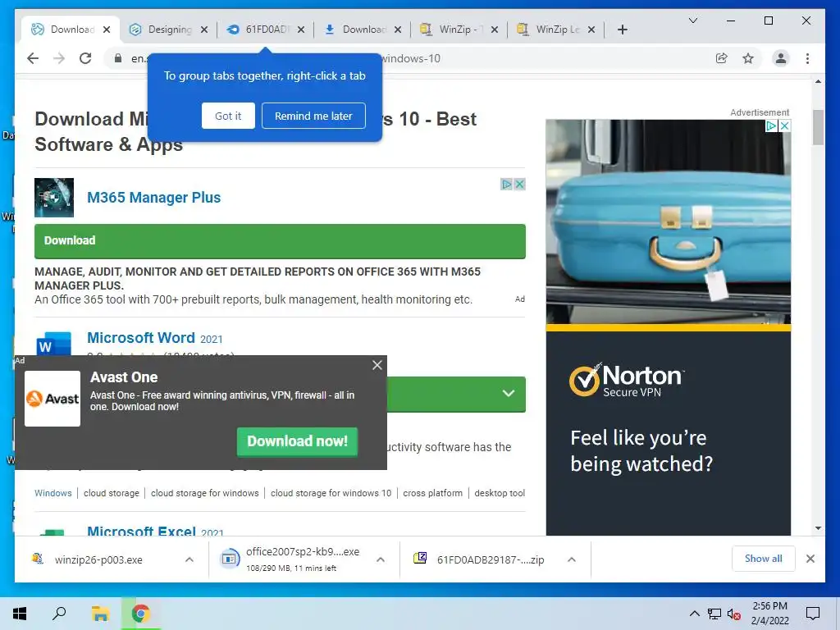Open AdChoices on the Norton ad
The height and width of the screenshot is (630, 840).
coord(771,126)
